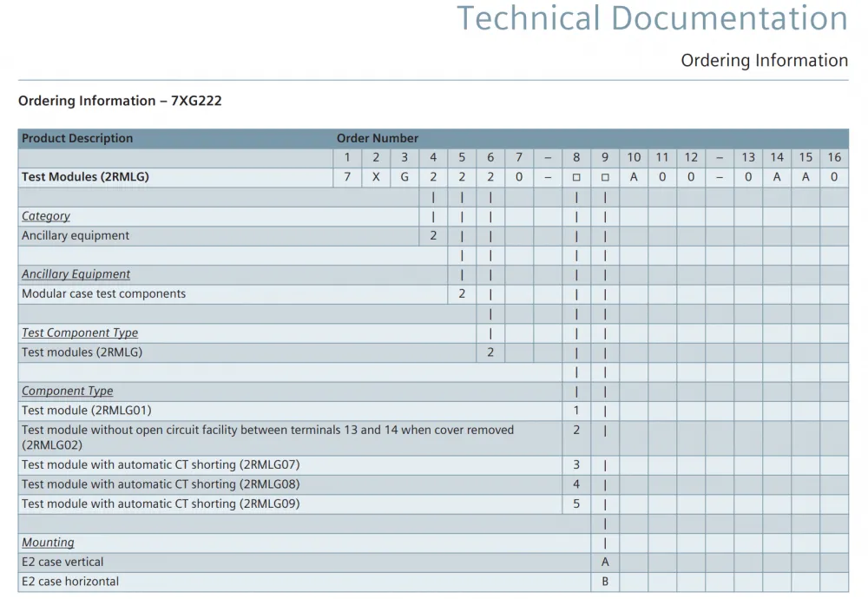This screenshot has height=599, width=868.
Task: Click the 'Product Description' column header
Action: (x=77, y=138)
